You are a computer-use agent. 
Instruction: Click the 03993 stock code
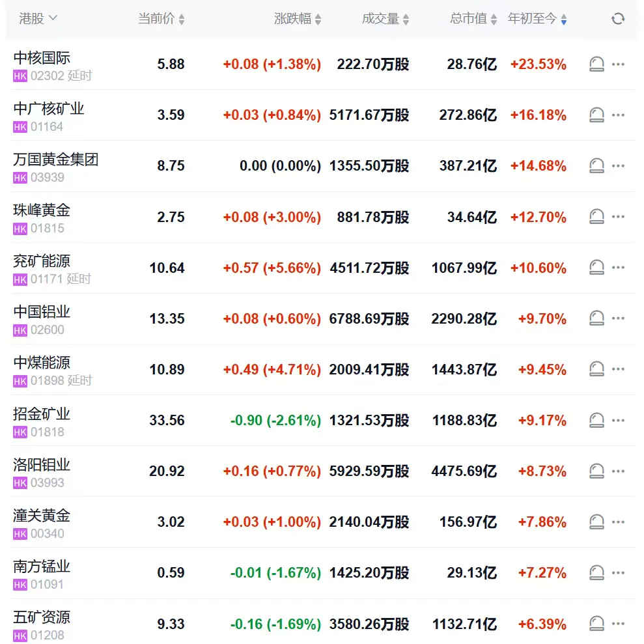48,483
